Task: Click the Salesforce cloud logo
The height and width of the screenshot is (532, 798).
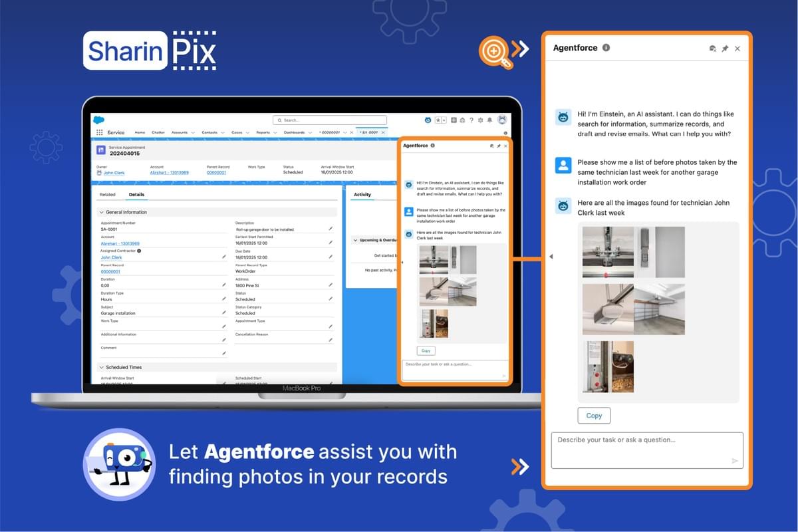Action: pyautogui.click(x=99, y=120)
